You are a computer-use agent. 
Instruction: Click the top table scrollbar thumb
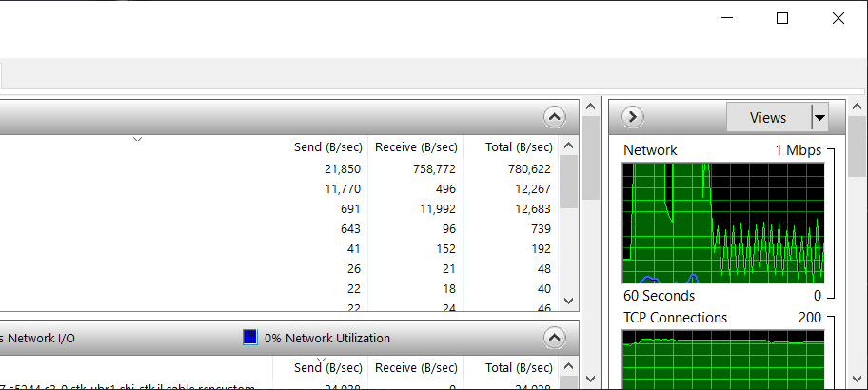click(568, 182)
